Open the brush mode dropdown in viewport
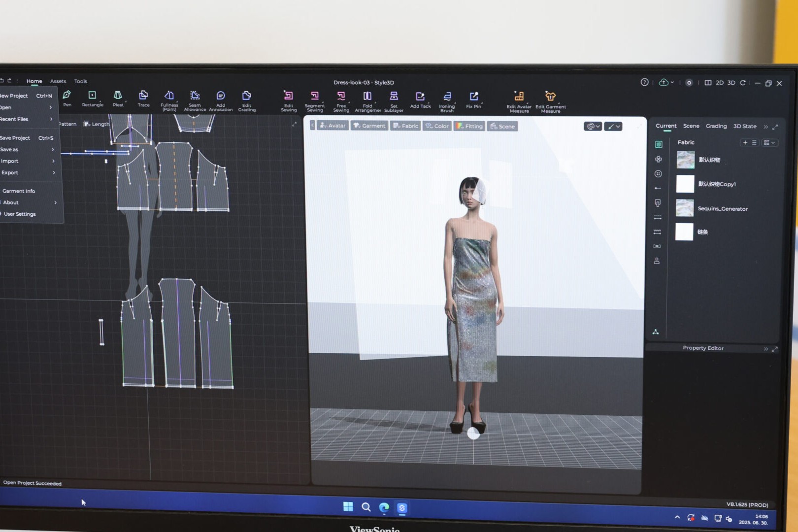The image size is (798, 532). click(613, 127)
